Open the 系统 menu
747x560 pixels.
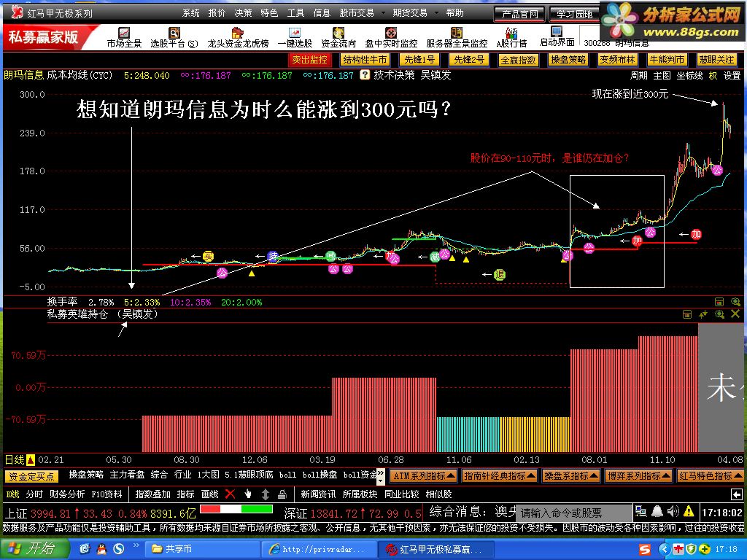point(190,13)
